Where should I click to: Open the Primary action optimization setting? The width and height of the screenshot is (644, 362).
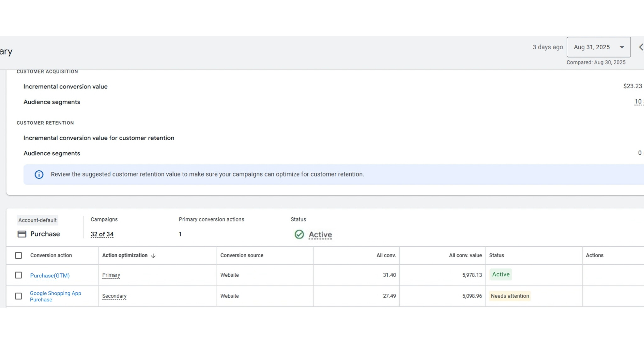pyautogui.click(x=111, y=275)
